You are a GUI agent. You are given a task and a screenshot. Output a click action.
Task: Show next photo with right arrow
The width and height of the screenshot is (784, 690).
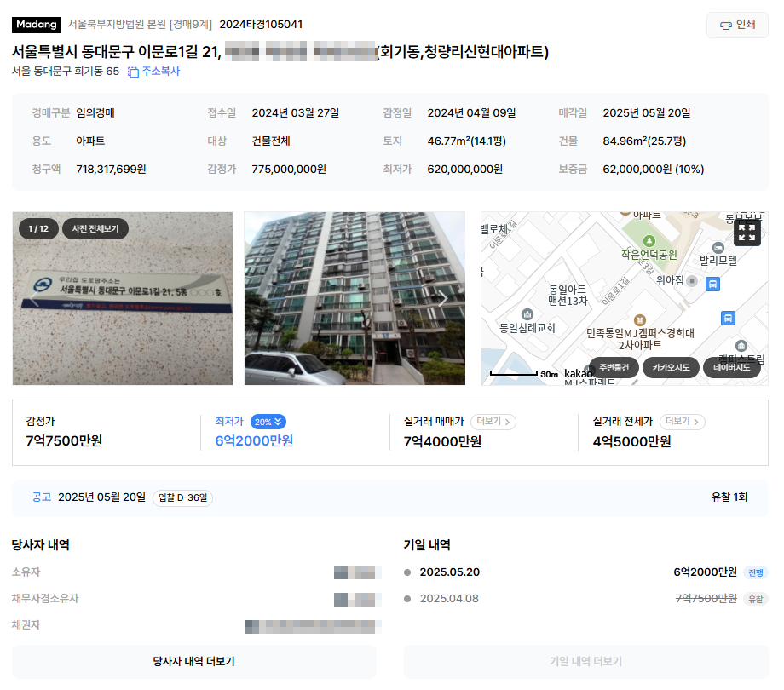442,299
